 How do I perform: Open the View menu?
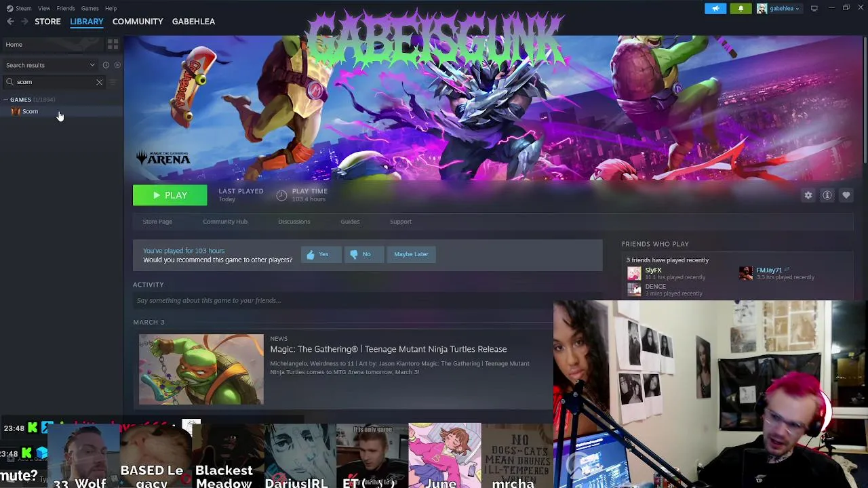pyautogui.click(x=44, y=8)
